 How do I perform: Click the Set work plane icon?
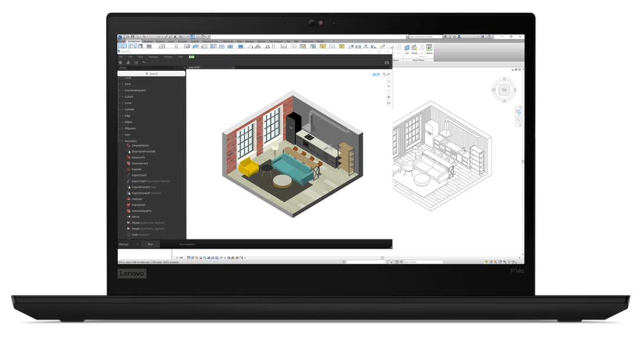[407, 50]
